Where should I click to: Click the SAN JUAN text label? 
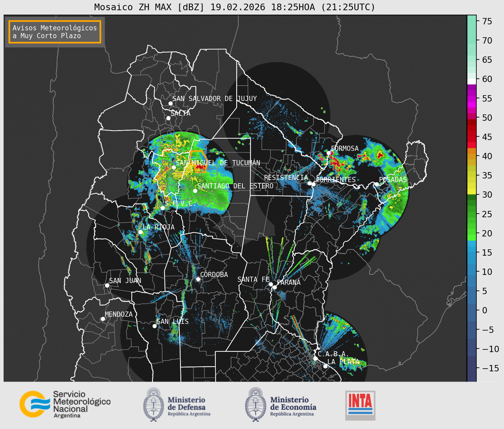coord(125,281)
